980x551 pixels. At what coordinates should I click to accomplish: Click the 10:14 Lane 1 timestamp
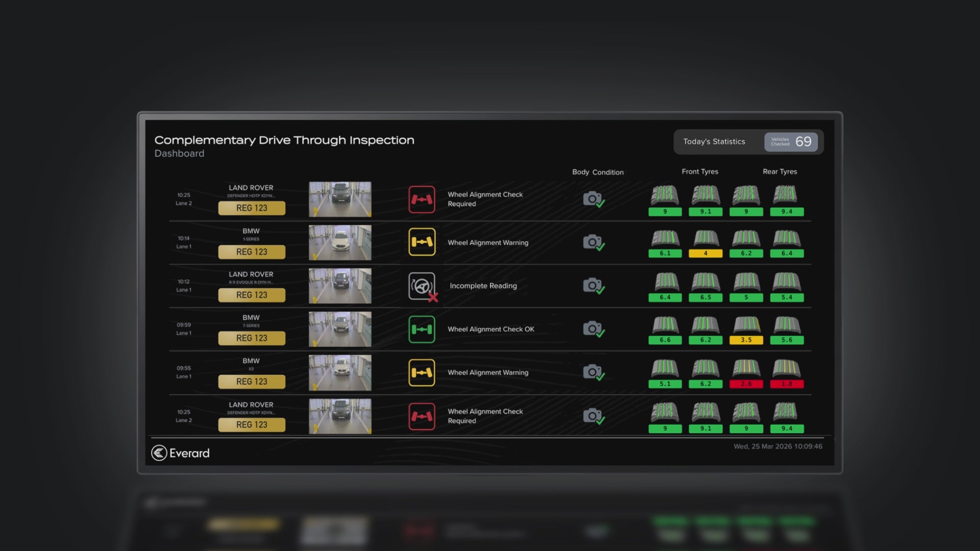tap(184, 242)
